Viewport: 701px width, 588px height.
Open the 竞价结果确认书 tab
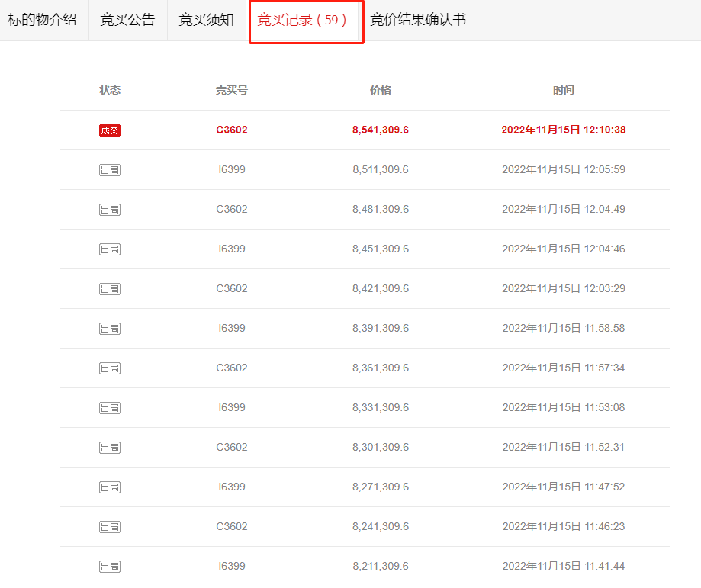418,20
